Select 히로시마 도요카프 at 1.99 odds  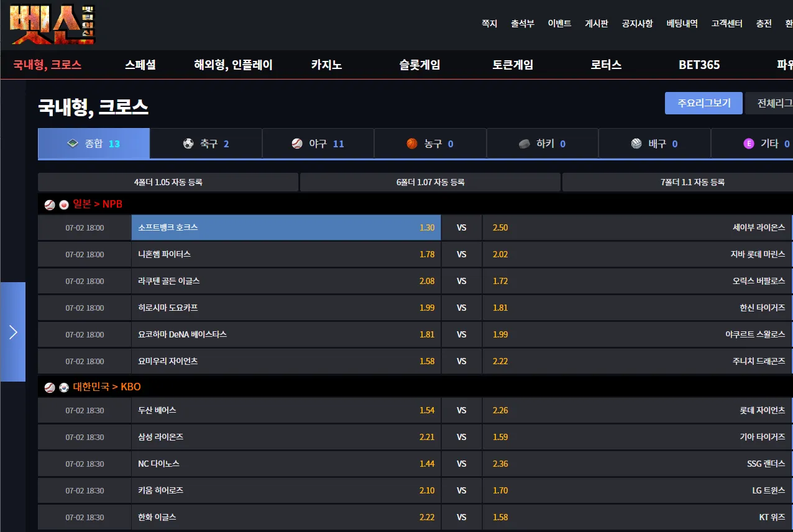coord(286,308)
